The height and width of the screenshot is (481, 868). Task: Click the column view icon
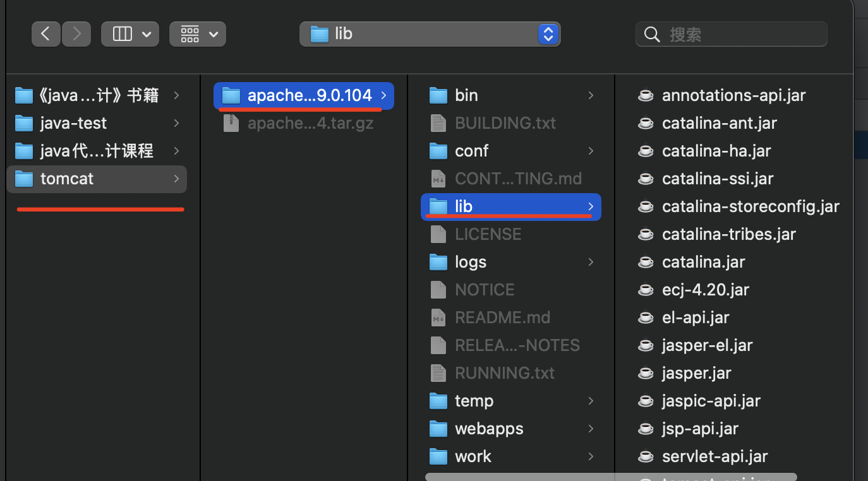tap(122, 34)
